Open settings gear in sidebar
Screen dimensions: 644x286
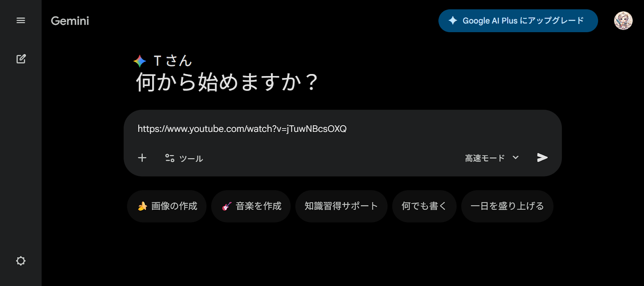tap(21, 261)
